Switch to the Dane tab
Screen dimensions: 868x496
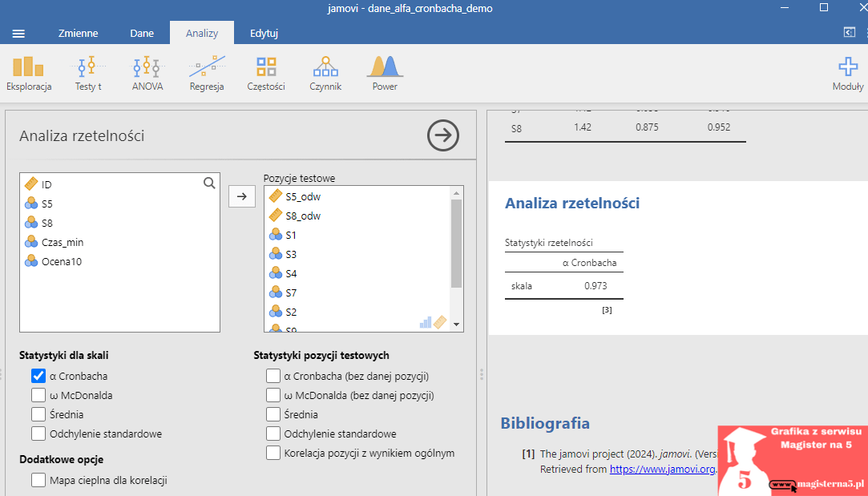tap(142, 34)
